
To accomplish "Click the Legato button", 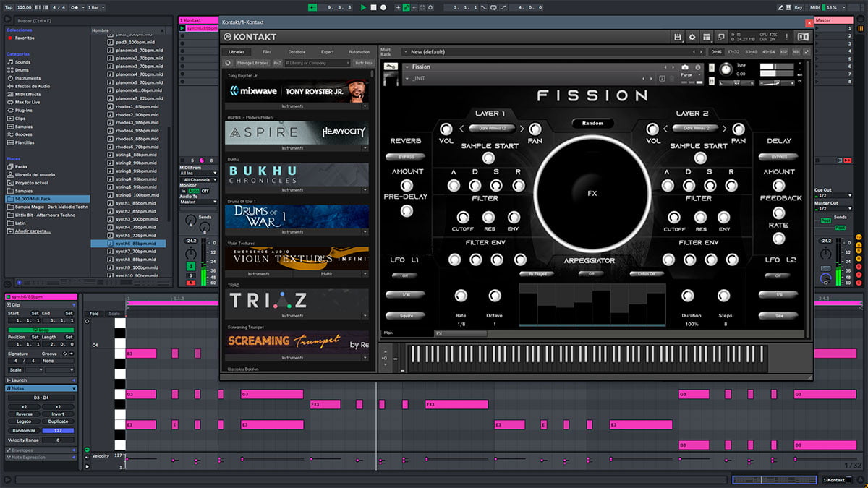I will tap(24, 421).
